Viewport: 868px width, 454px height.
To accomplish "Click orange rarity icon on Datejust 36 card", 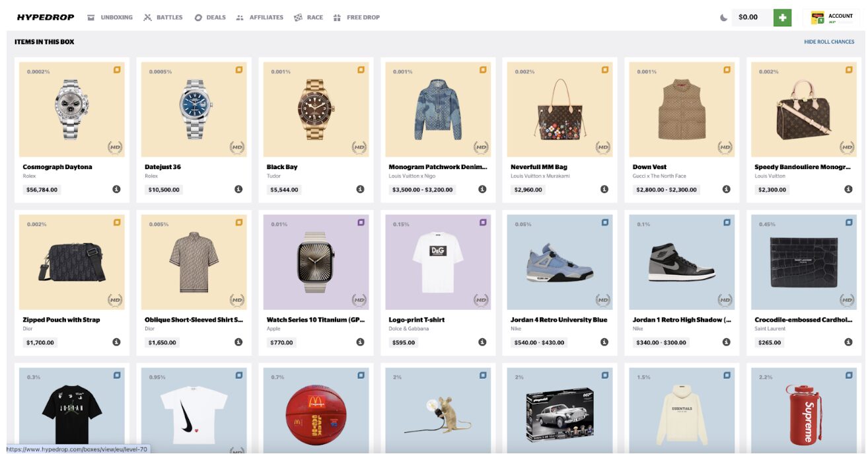I will coord(239,69).
